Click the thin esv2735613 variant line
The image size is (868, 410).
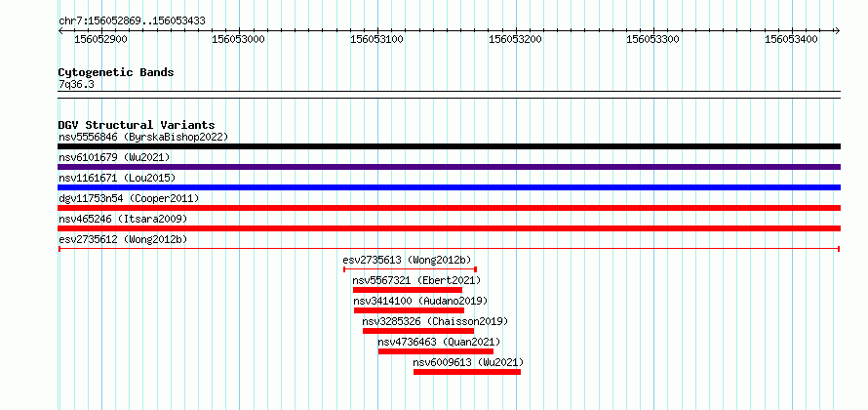click(411, 269)
